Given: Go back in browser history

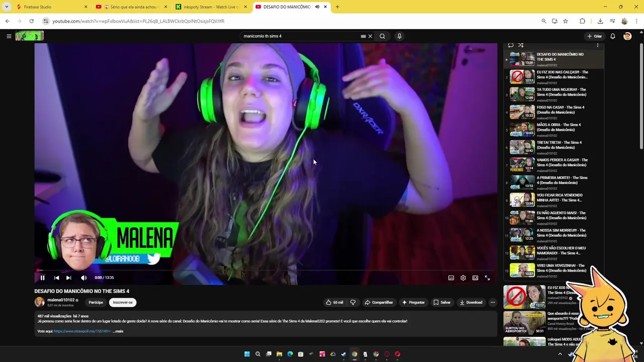Looking at the screenshot, I should pyautogui.click(x=7, y=21).
